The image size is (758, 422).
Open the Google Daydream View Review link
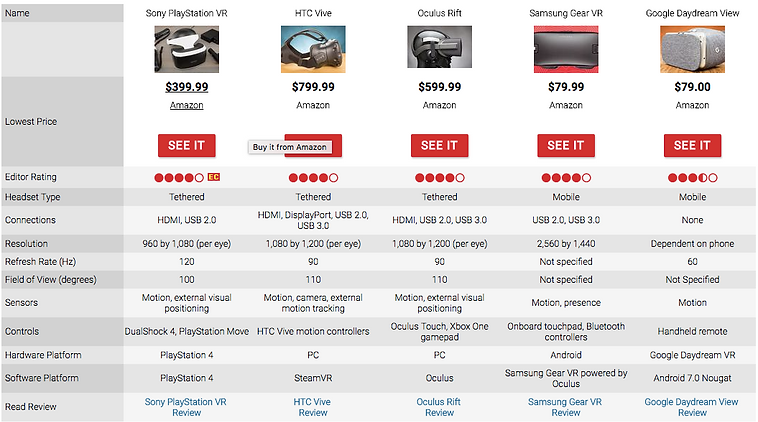click(x=692, y=407)
